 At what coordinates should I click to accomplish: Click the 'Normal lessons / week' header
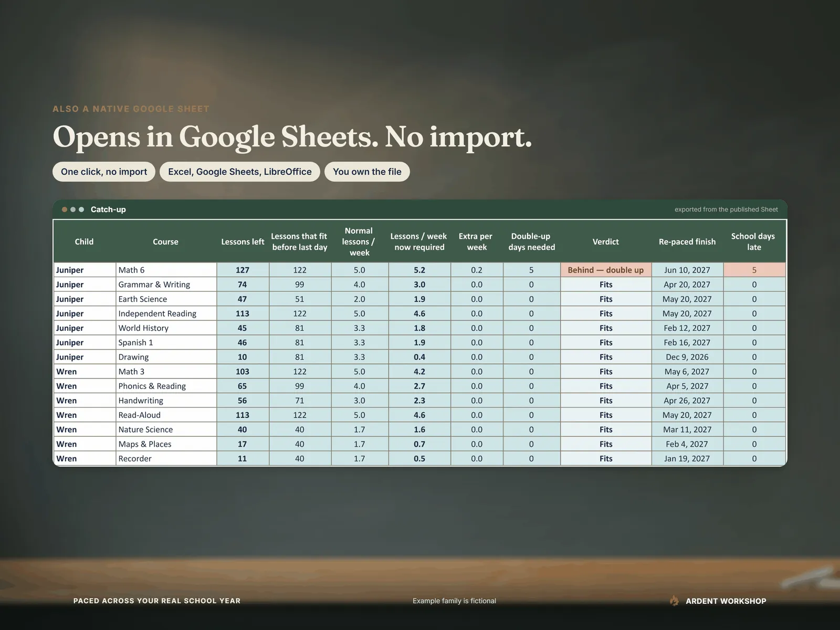(x=360, y=241)
